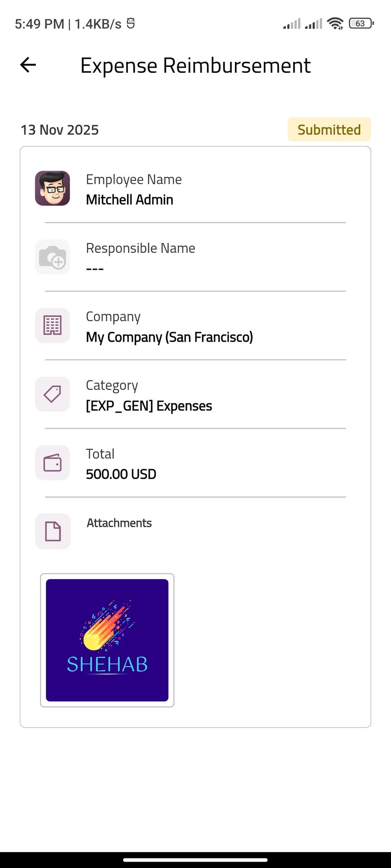Tap the Company building icon

pyautogui.click(x=52, y=325)
